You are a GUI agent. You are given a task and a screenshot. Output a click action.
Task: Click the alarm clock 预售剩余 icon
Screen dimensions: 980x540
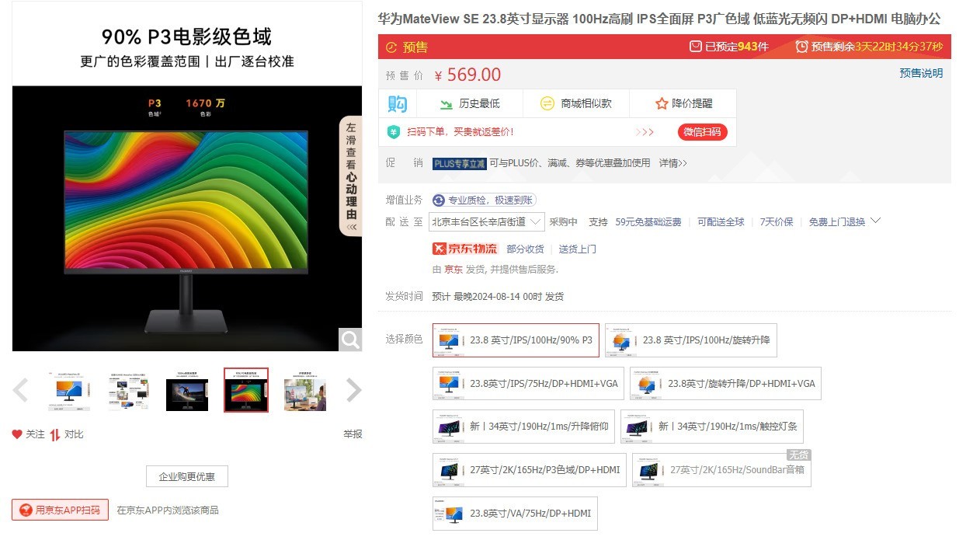point(802,47)
